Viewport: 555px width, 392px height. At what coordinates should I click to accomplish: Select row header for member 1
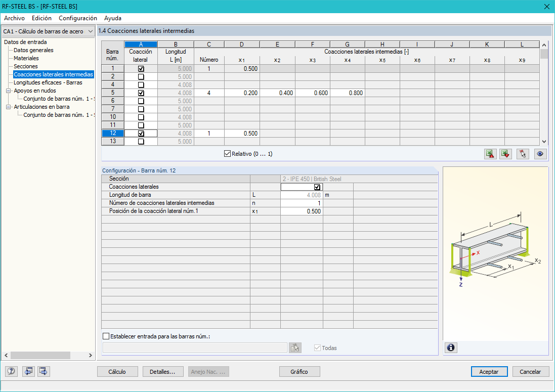(112, 68)
